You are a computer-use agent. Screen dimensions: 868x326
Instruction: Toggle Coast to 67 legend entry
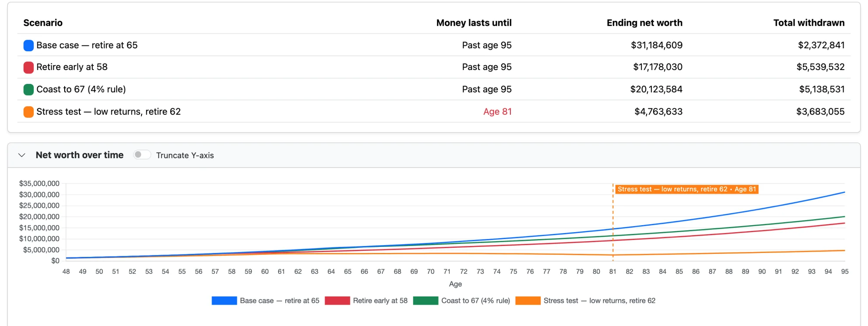(462, 301)
